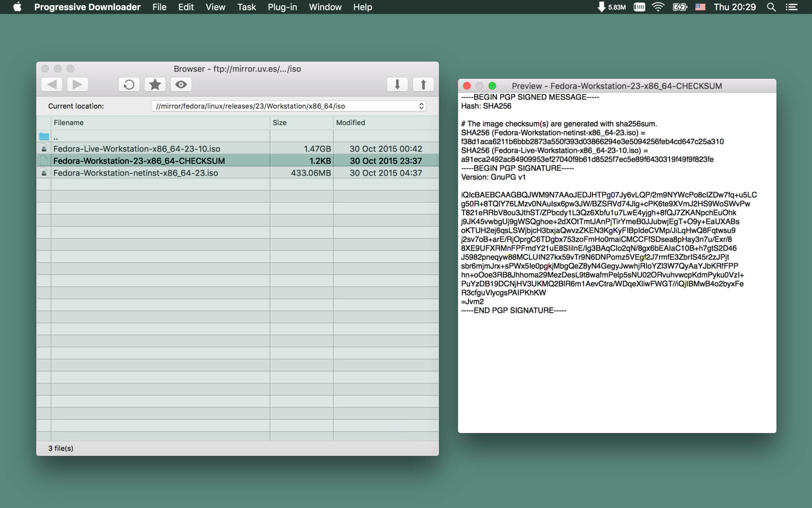Screen dimensions: 812x508
Task: Reload the FTP directory listing
Action: [129, 85]
